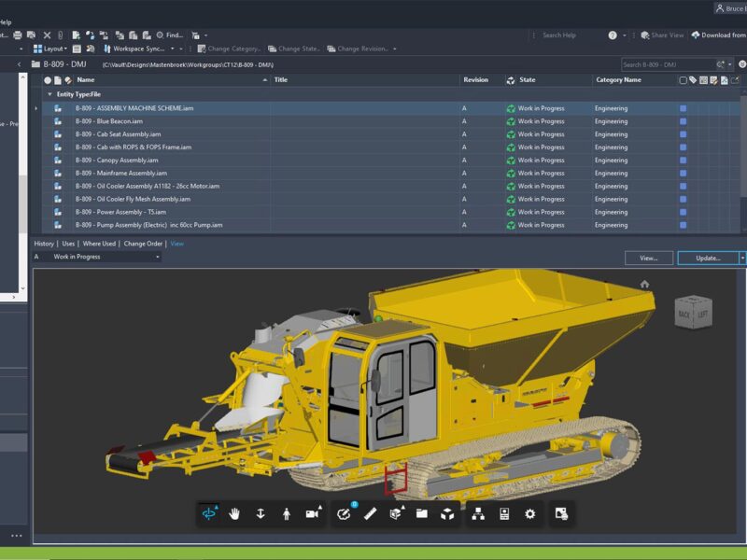The image size is (747, 560).
Task: Select the Pan tool in the 3D viewer
Action: click(233, 513)
